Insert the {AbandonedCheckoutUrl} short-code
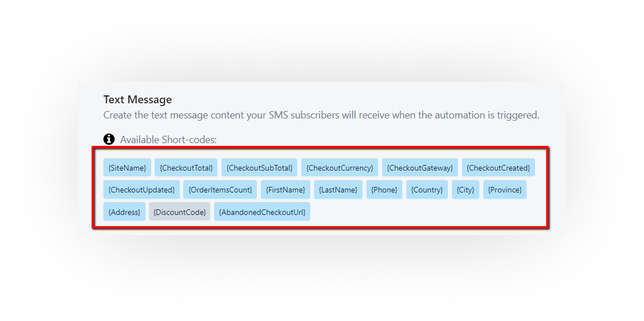The width and height of the screenshot is (644, 321). tap(262, 212)
